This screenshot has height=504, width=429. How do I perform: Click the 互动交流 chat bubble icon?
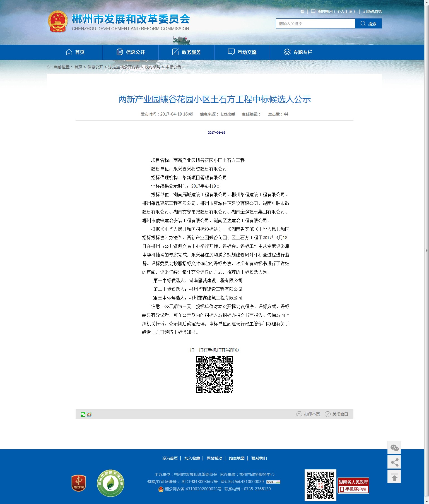pyautogui.click(x=231, y=52)
